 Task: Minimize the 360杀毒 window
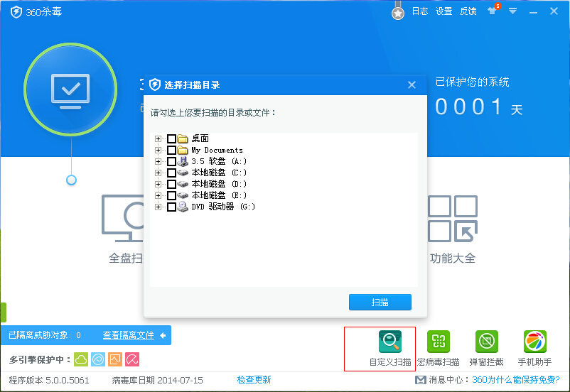pos(533,12)
